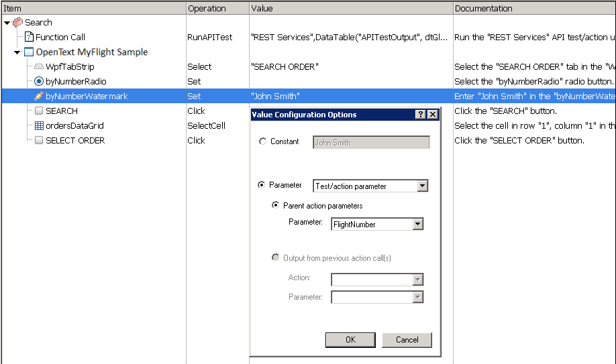Open the Test/action parameter dropdown
The height and width of the screenshot is (364, 616).
coord(422,186)
